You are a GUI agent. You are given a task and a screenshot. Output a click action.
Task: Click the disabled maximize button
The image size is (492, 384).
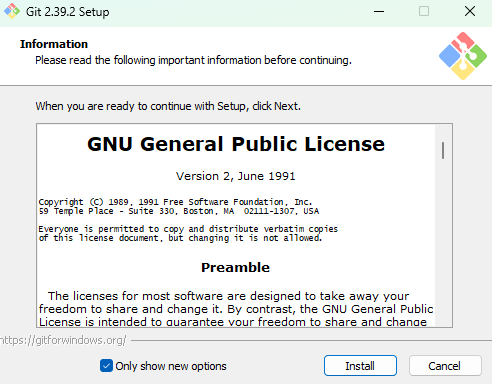(424, 11)
